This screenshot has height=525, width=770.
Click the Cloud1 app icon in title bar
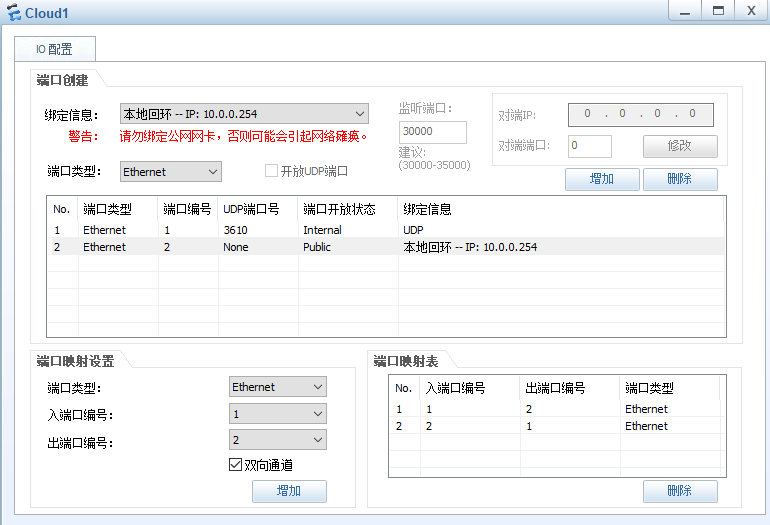pos(13,12)
